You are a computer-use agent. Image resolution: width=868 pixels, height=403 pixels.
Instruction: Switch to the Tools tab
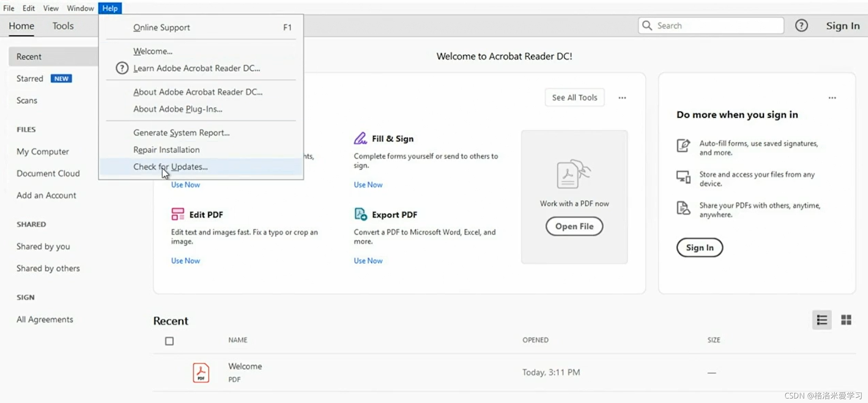tap(63, 26)
